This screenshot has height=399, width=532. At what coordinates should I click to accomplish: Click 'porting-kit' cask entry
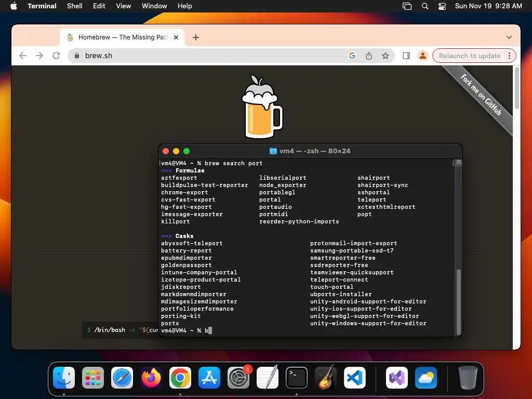(181, 316)
